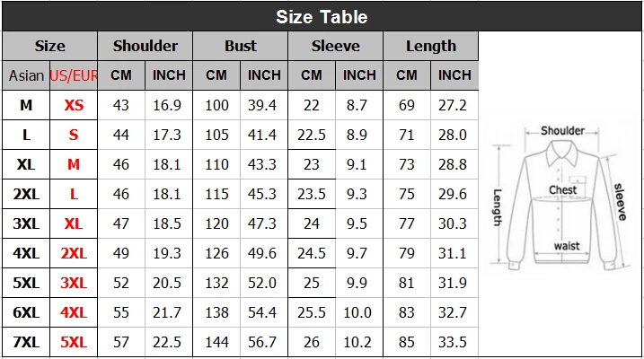Select the red 5XL size cell

74,342
